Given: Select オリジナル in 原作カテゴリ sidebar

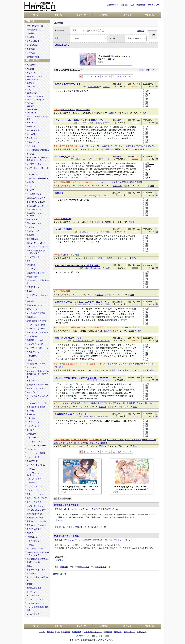Looking at the screenshot, I should point(31,73).
